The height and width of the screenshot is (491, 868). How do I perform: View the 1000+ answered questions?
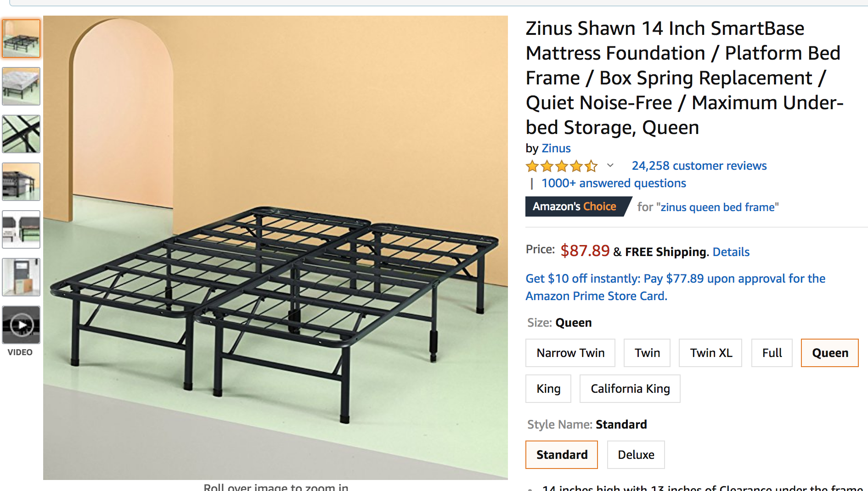pyautogui.click(x=614, y=183)
